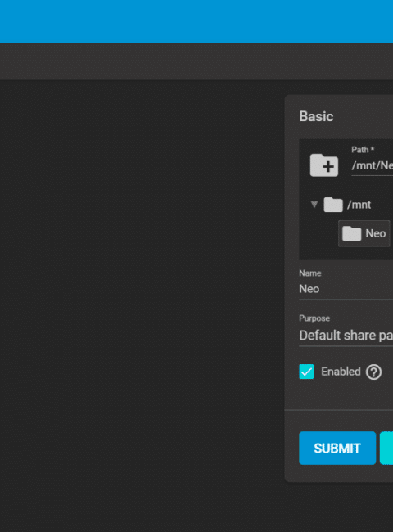Image resolution: width=393 pixels, height=532 pixels.
Task: Toggle the Enabled checkbox
Action: click(306, 372)
